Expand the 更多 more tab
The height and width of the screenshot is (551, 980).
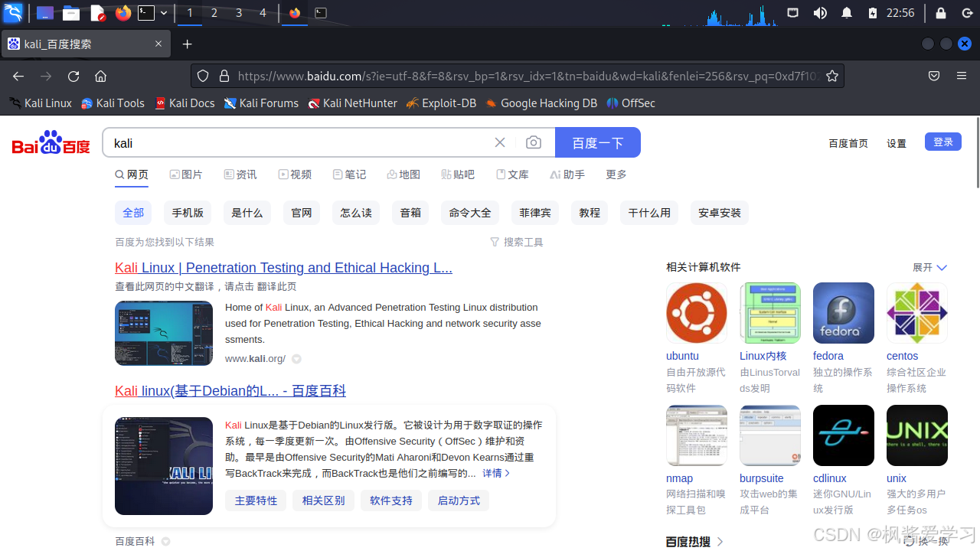[616, 174]
